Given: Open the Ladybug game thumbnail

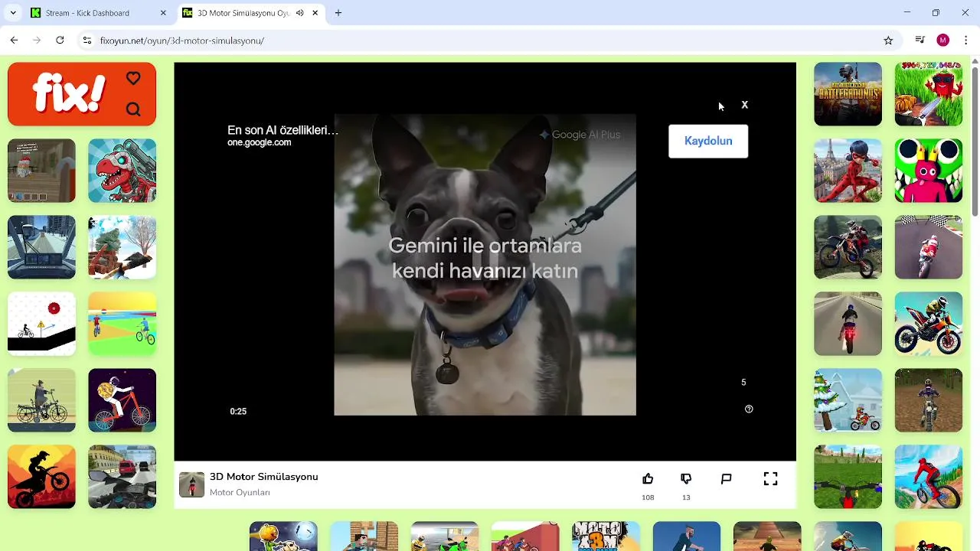Looking at the screenshot, I should (848, 171).
